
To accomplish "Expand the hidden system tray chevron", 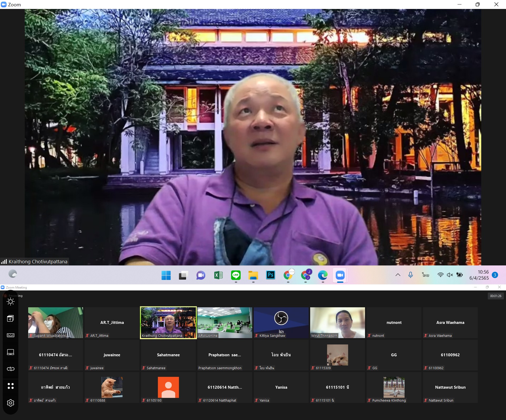I will (398, 275).
